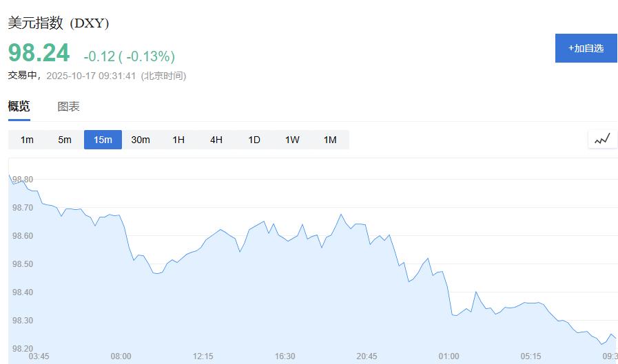Set chart to 1W timeframe
The image size is (618, 364).
pyautogui.click(x=292, y=140)
